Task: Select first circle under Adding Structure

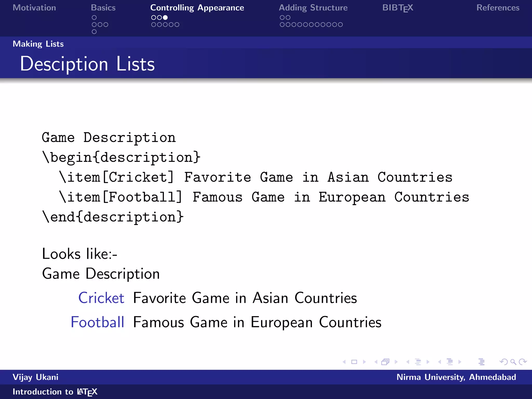Action: (x=282, y=17)
